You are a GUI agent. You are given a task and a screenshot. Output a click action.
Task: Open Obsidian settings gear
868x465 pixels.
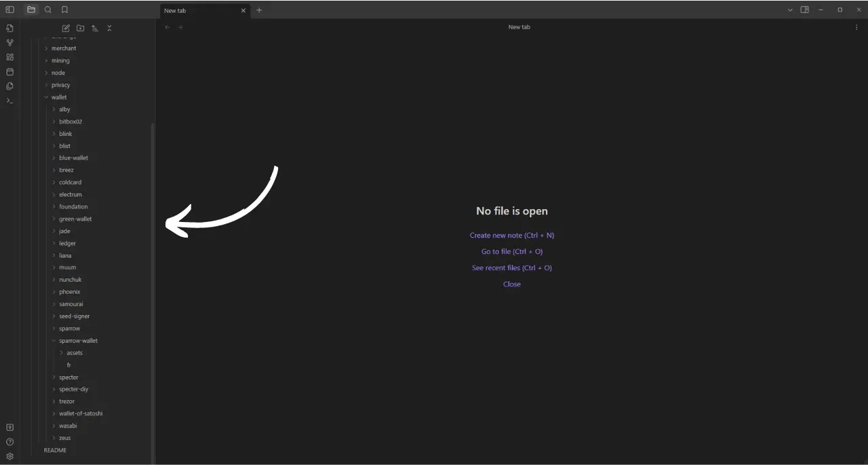coord(9,456)
